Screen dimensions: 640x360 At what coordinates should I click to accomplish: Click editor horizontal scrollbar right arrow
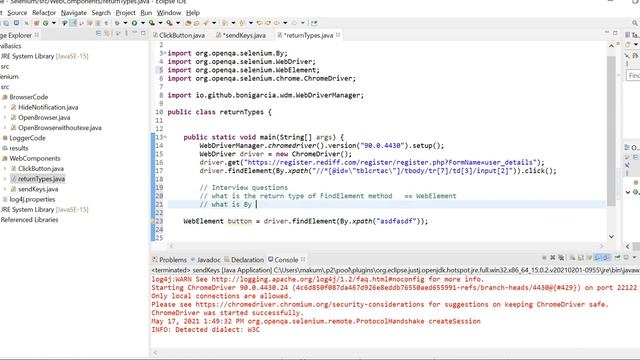tap(602, 246)
